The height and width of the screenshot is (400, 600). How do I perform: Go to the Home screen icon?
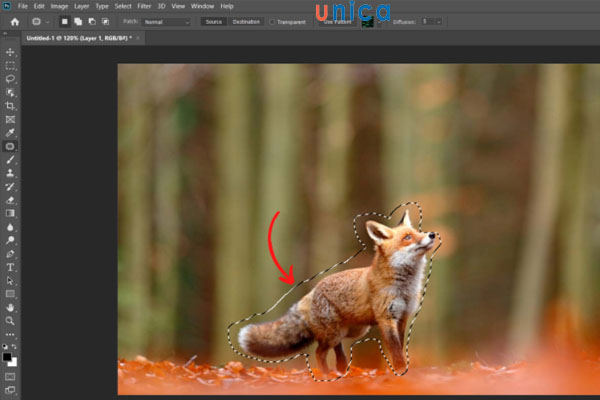[14, 21]
